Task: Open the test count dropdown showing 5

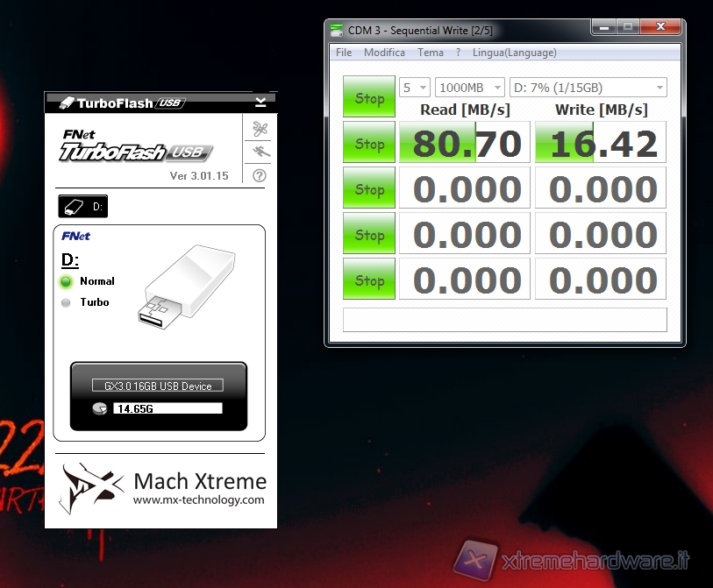Action: pyautogui.click(x=414, y=88)
